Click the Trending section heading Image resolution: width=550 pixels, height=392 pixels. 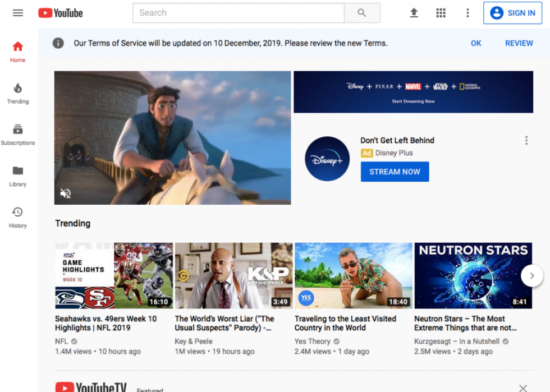click(73, 223)
